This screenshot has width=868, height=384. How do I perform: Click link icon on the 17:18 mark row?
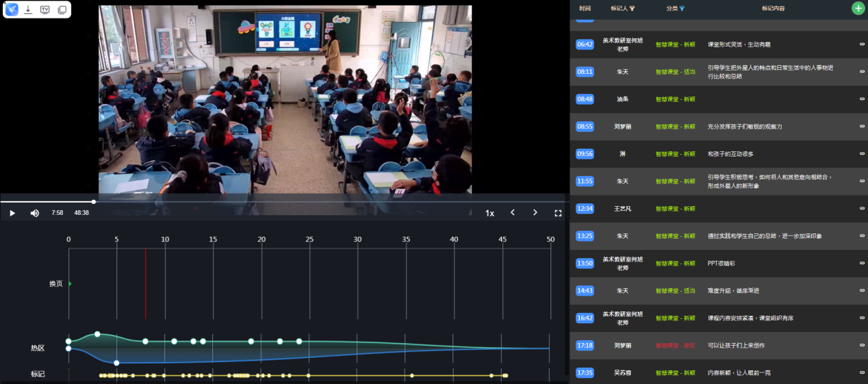click(862, 346)
